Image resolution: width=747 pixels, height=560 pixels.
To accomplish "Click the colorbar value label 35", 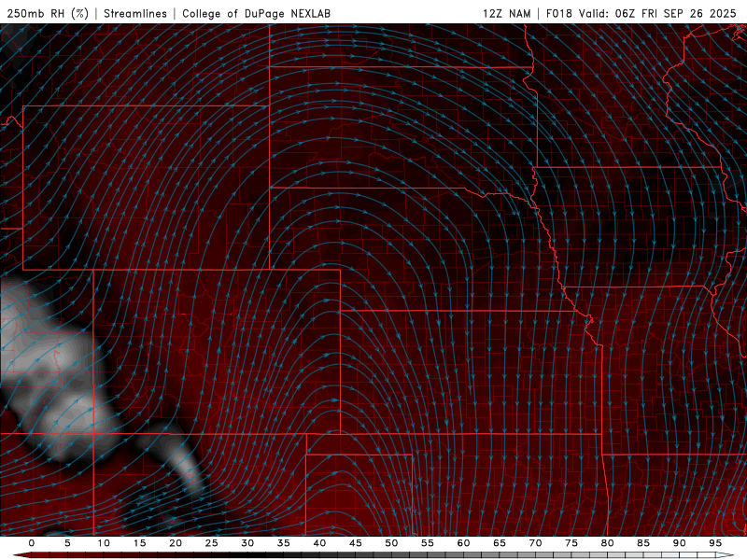I will tap(284, 543).
